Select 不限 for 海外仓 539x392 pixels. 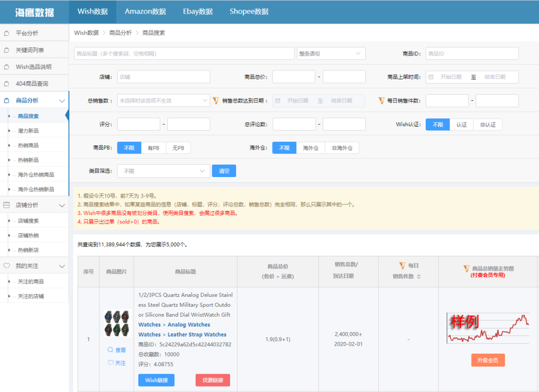click(284, 148)
